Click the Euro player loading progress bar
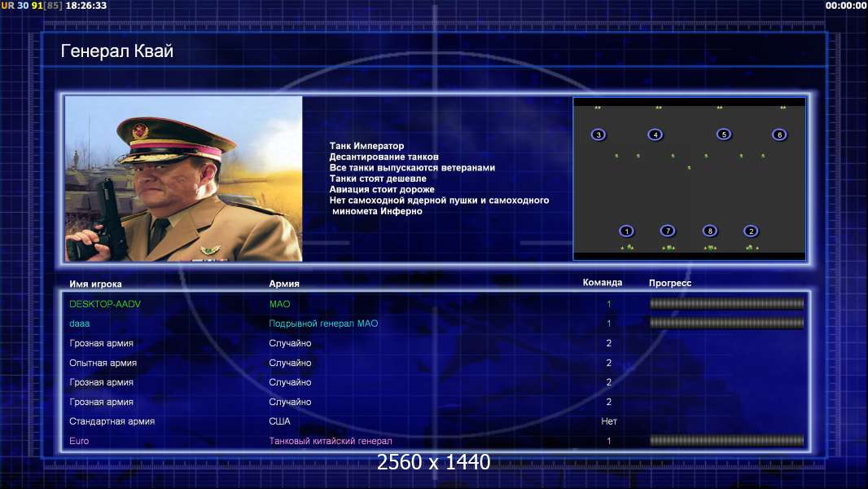The image size is (868, 489). pyautogui.click(x=726, y=441)
